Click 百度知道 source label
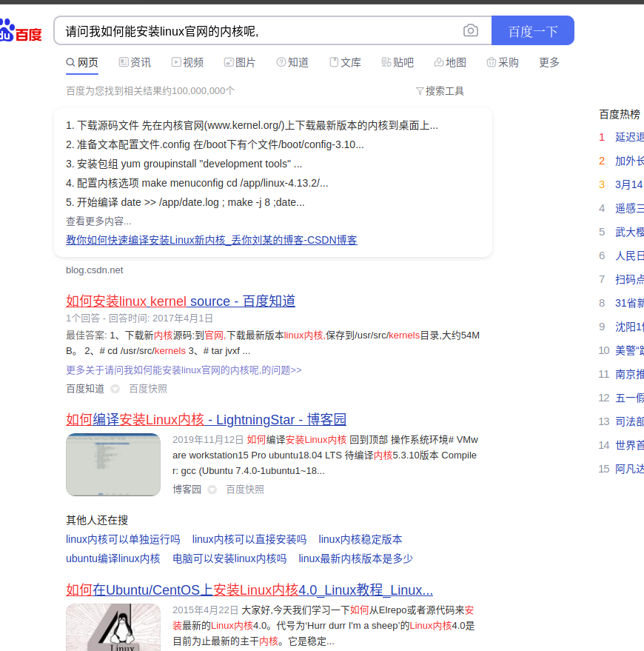 click(85, 389)
